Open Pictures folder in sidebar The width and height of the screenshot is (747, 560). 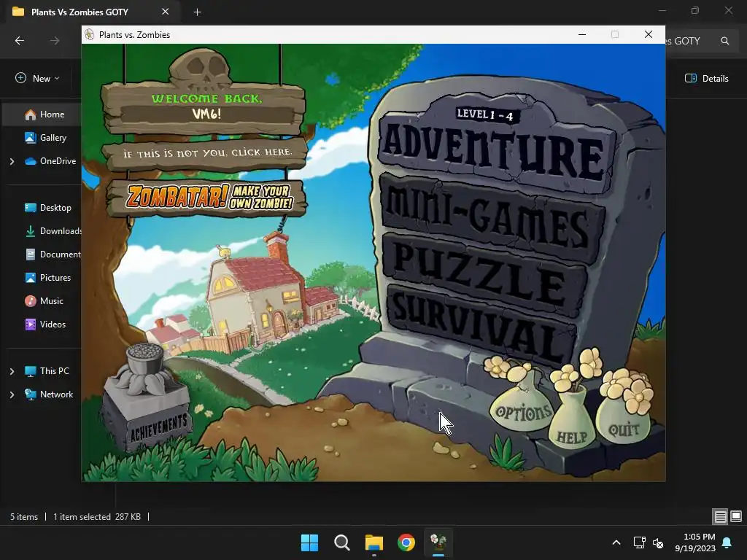tap(47, 278)
